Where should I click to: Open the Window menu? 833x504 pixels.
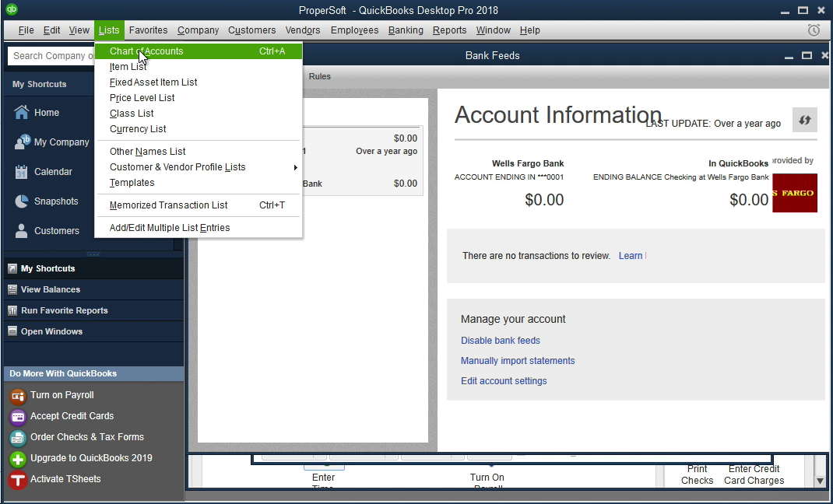coord(493,30)
